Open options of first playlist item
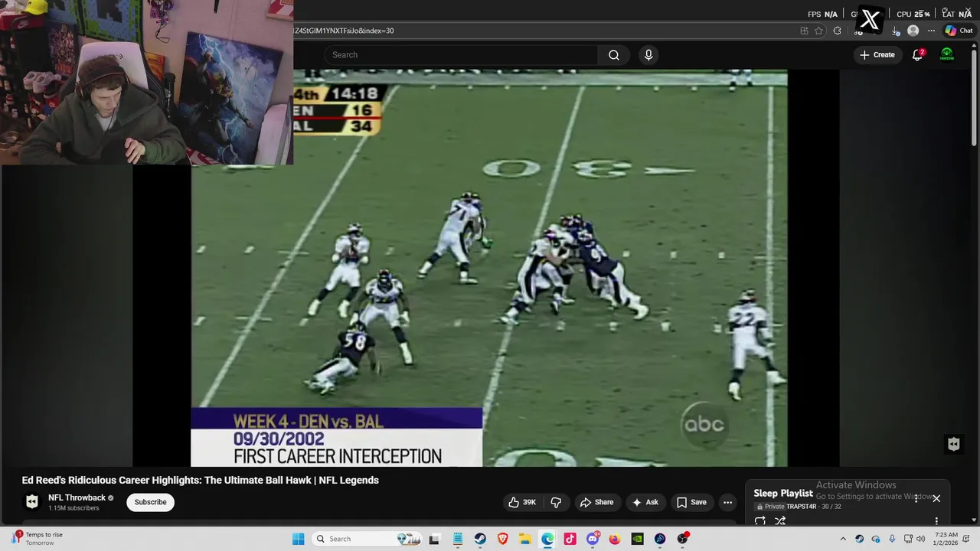Screen dimensions: 980x551 click(x=936, y=521)
